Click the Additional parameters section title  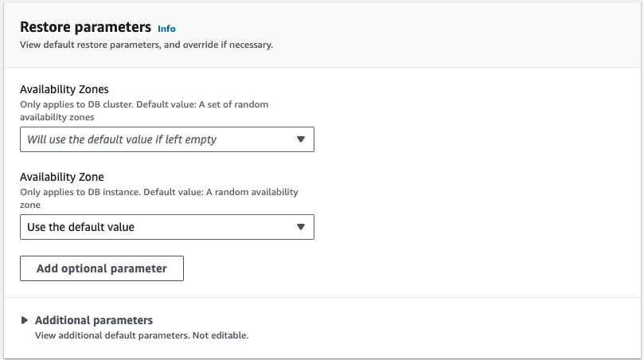pos(94,320)
